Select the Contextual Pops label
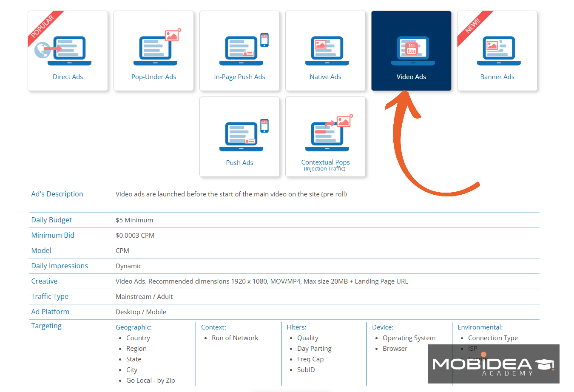 (x=326, y=162)
